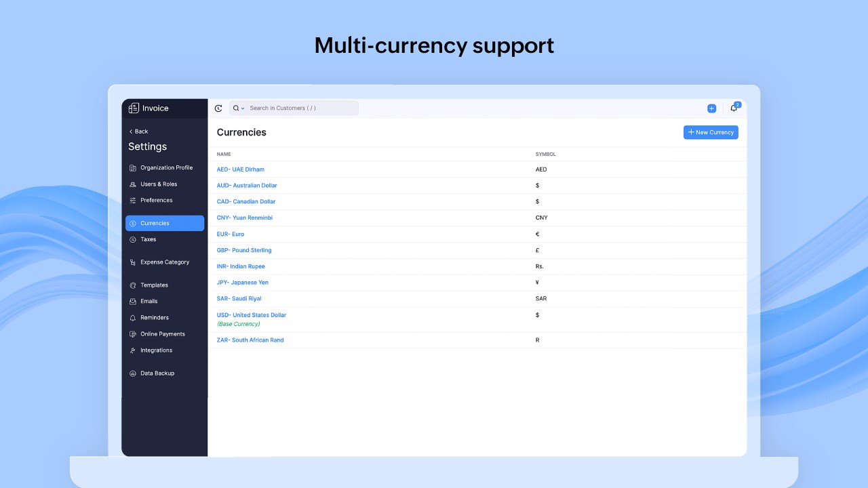This screenshot has height=488, width=868.
Task: Click the (Base Currency) label
Action: [238, 324]
